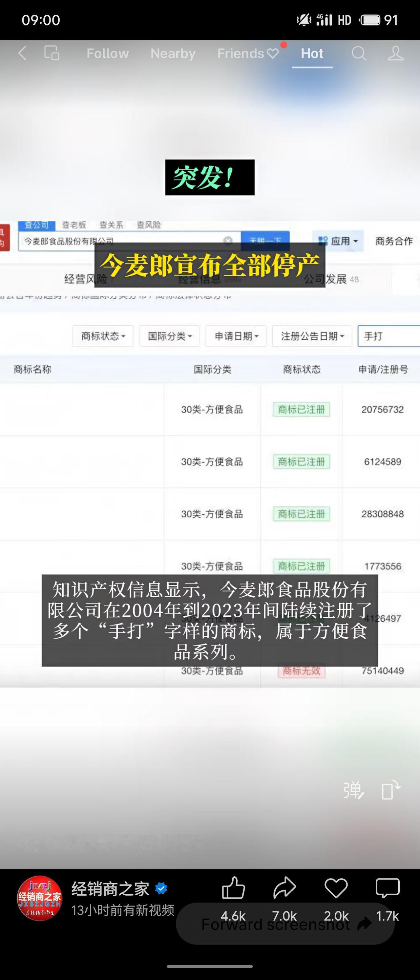
Task: Tap the 突发! title banner
Action: [x=210, y=177]
